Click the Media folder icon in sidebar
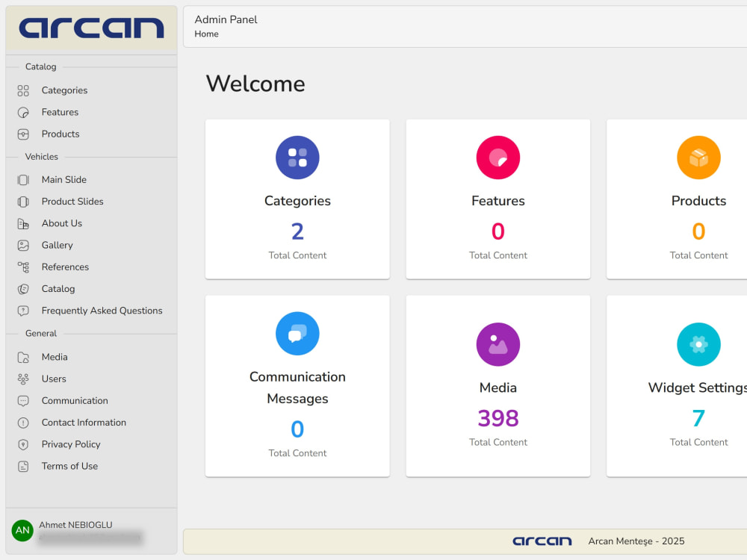This screenshot has height=560, width=747. [x=23, y=357]
